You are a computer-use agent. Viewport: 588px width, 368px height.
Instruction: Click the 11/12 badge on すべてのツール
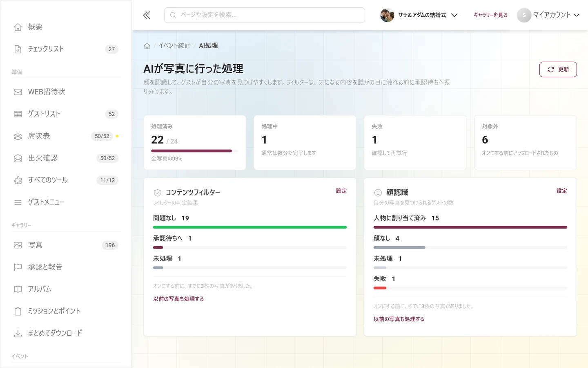coord(108,180)
